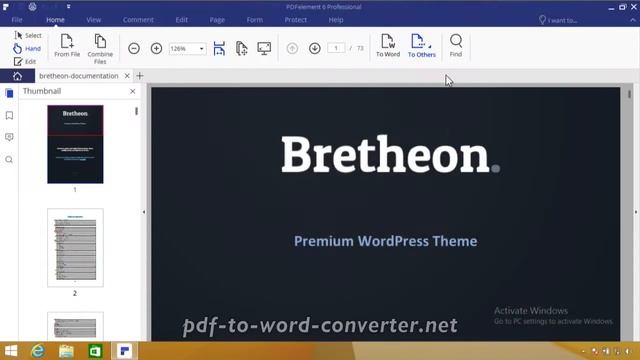
Task: Open Combine Files tool
Action: click(100, 49)
